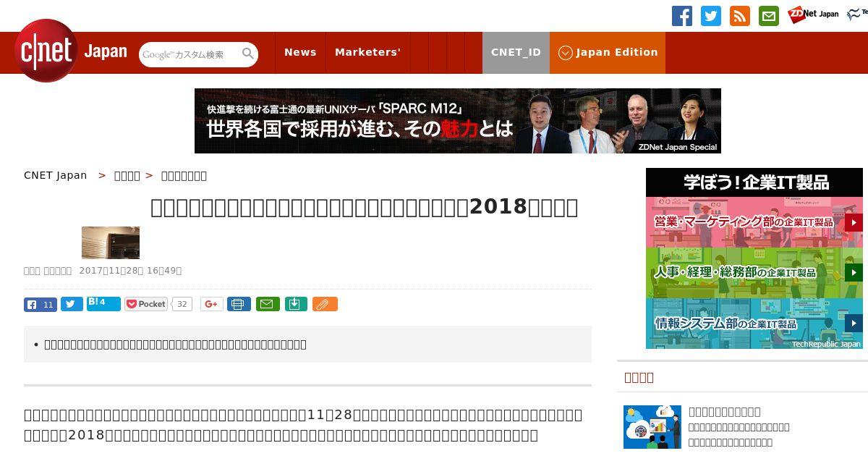
Task: Open the News menu item
Action: pos(300,52)
